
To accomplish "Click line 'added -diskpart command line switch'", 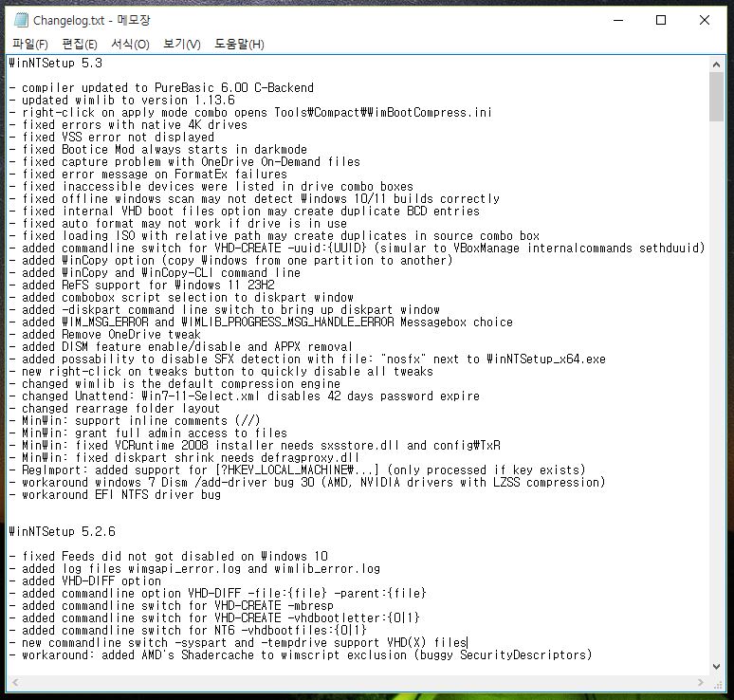I will tap(224, 309).
